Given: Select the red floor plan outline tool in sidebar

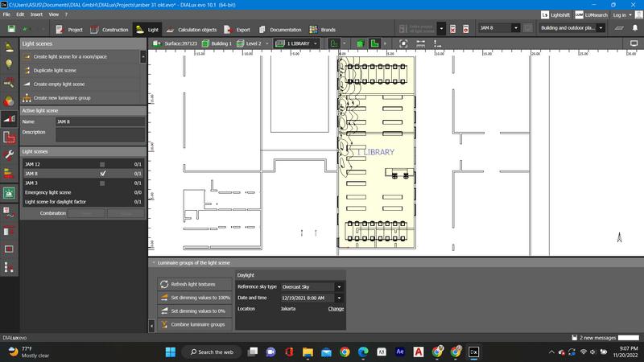Looking at the screenshot, I should 9,138.
